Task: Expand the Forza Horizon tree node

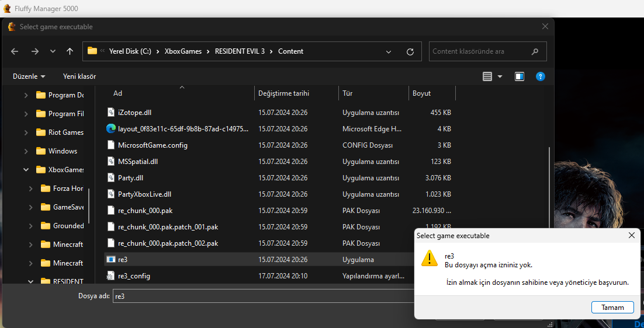Action: 31,189
